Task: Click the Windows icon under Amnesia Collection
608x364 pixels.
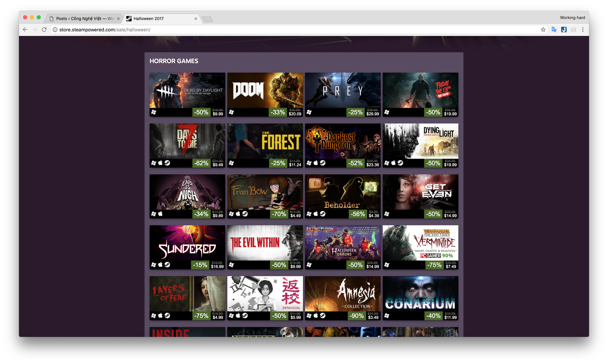Action: 309,316
